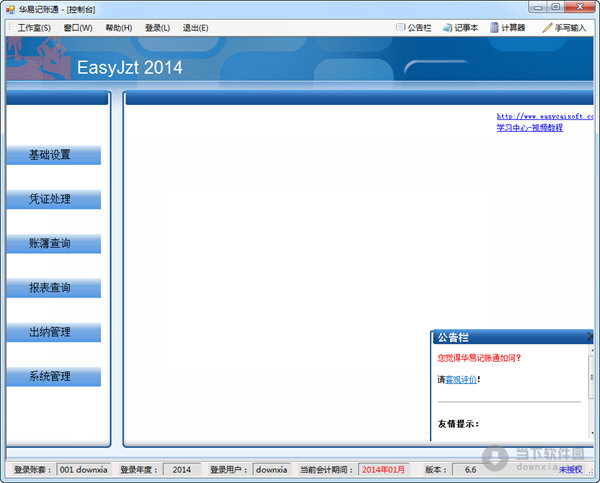Click the 华易记账通 app icon in title bar

(10, 9)
